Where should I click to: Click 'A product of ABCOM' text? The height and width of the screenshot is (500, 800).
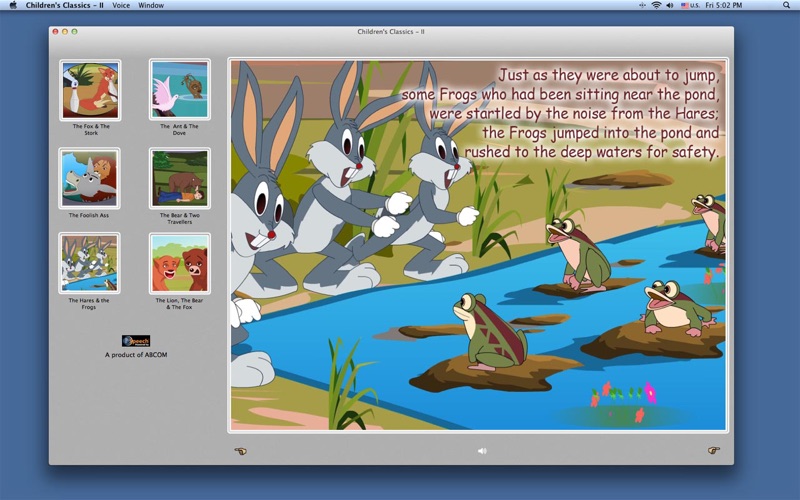[x=136, y=355]
